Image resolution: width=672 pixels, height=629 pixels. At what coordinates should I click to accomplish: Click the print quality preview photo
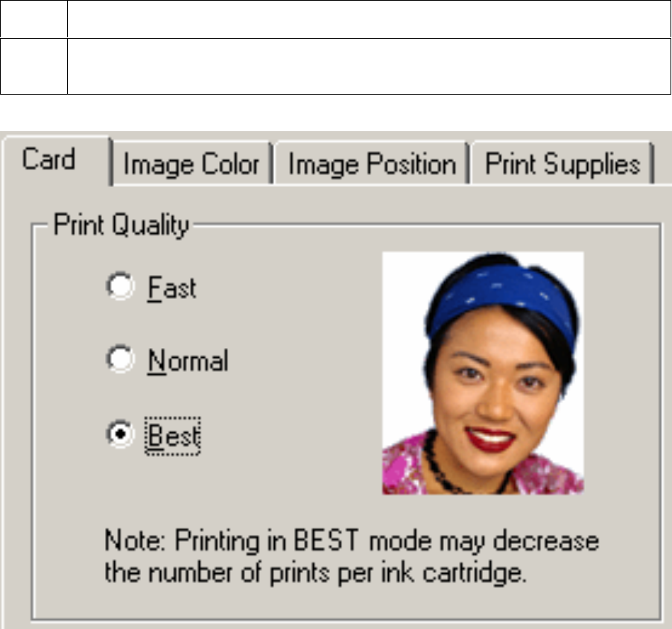point(483,373)
